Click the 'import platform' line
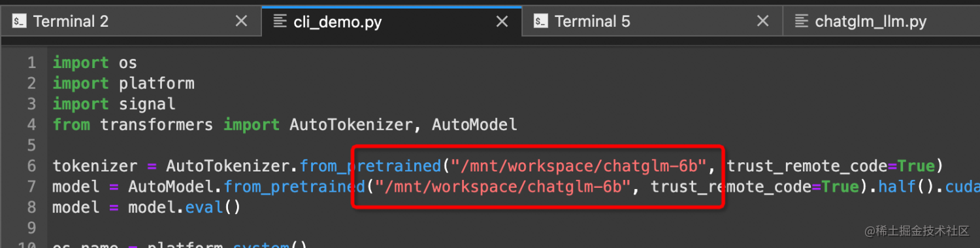The image size is (980, 248). [123, 84]
